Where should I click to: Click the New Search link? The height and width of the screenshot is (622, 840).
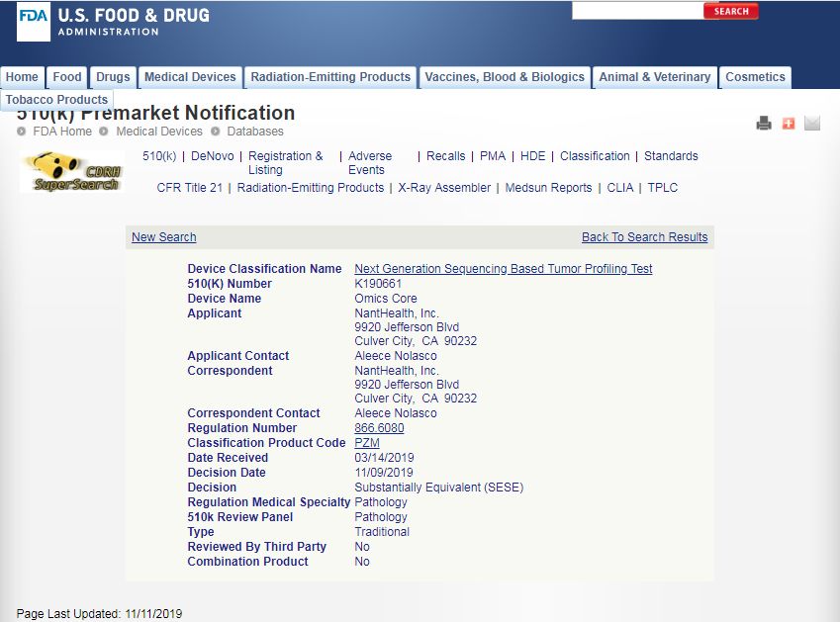point(164,237)
